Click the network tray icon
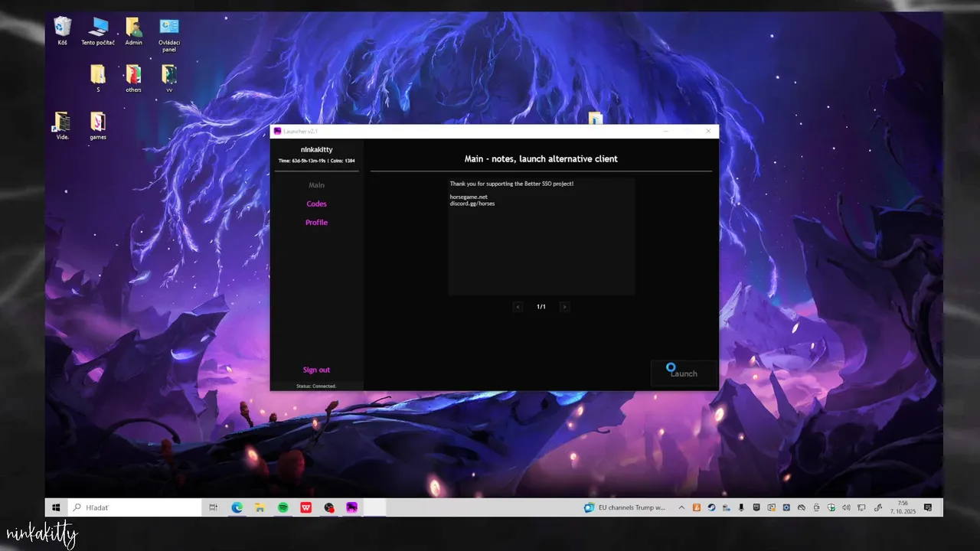Image resolution: width=980 pixels, height=551 pixels. 861,507
